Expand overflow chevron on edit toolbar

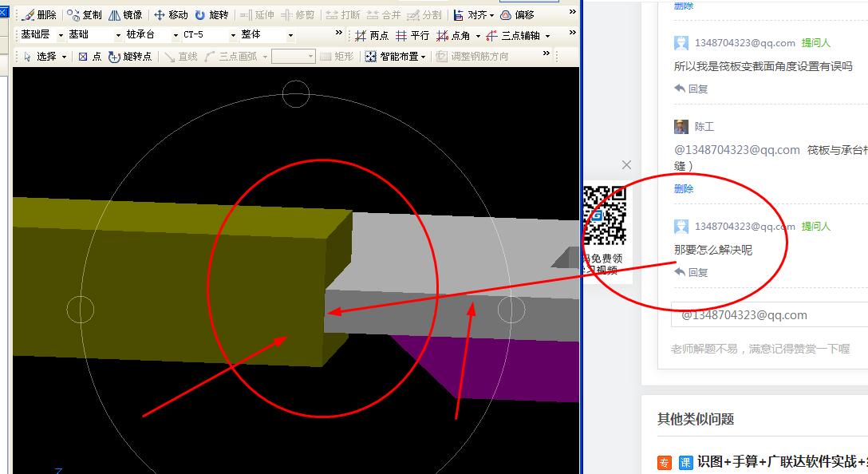[x=572, y=12]
